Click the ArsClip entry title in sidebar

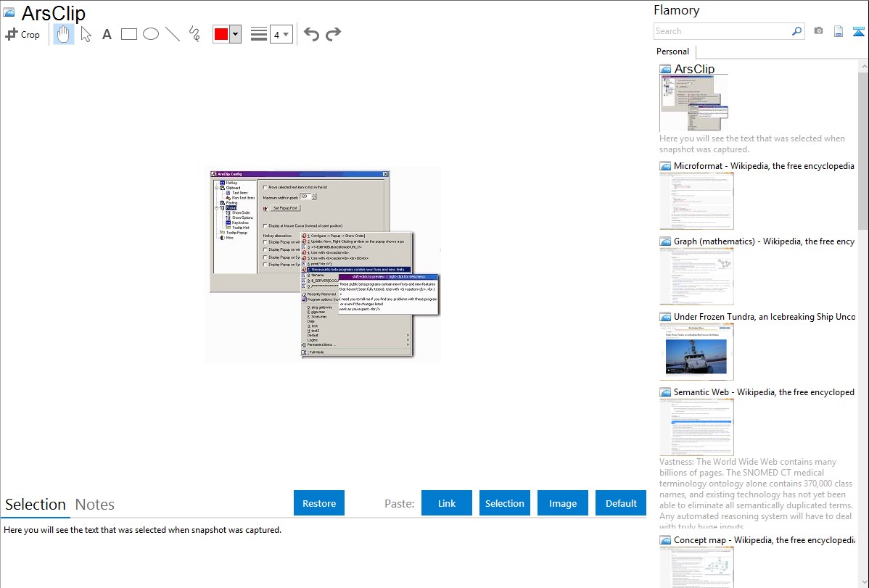tap(694, 69)
